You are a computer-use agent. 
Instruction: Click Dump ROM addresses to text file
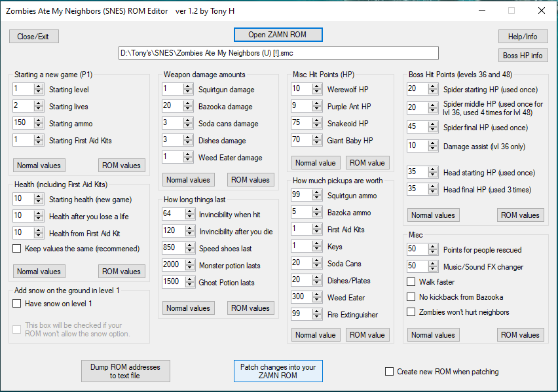coord(125,371)
